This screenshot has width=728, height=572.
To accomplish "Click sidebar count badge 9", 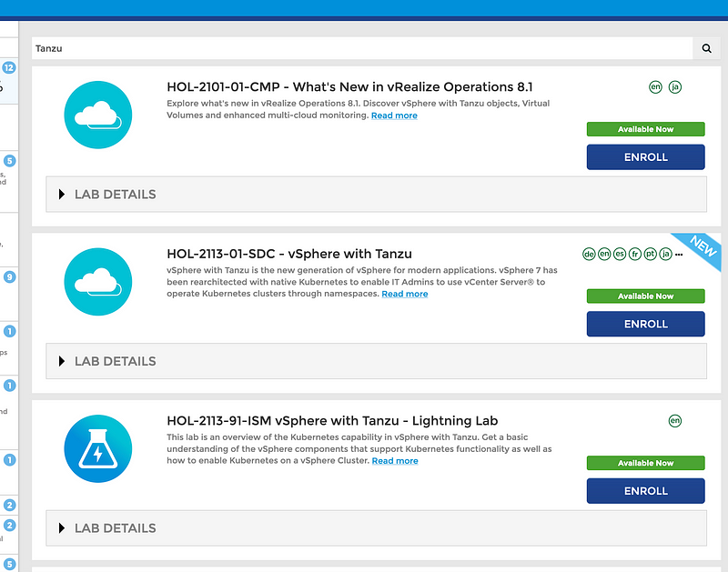I will [x=9, y=277].
